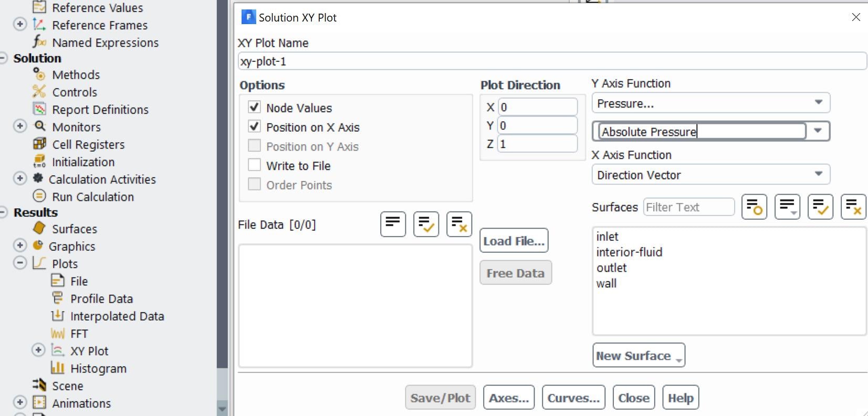Image resolution: width=868 pixels, height=416 pixels.
Task: Click Surfaces select-all icon with checkmark
Action: pos(820,207)
